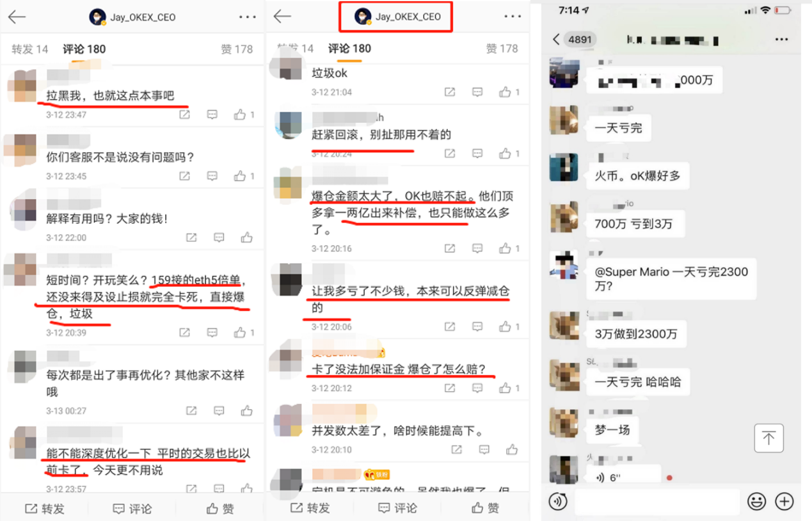Switch to voice input in the chat bar
Image resolution: width=812 pixels, height=521 pixels.
(x=558, y=501)
